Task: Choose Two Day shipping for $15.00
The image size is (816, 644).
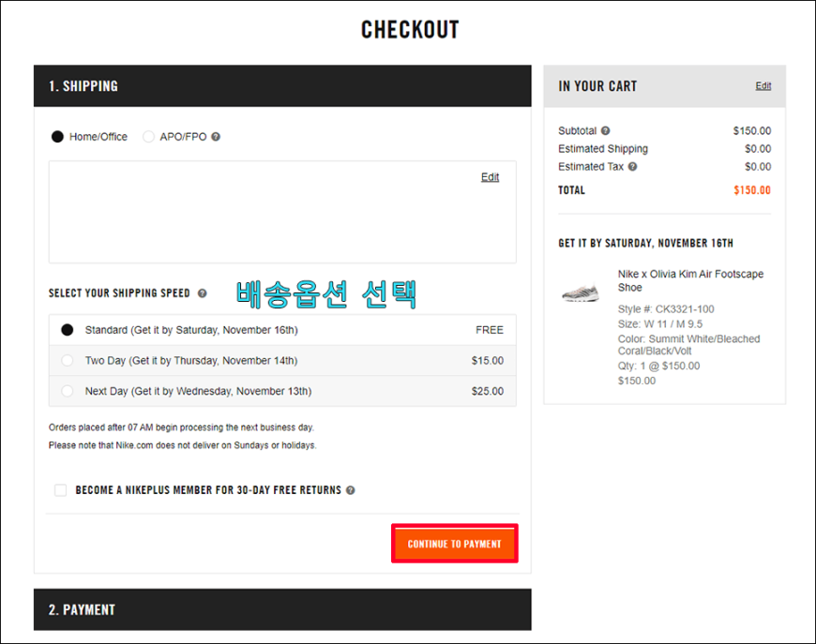Action: (x=282, y=361)
